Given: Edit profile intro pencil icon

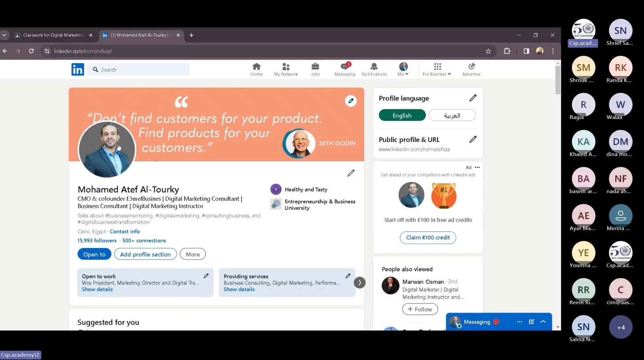Looking at the screenshot, I should pyautogui.click(x=351, y=173).
